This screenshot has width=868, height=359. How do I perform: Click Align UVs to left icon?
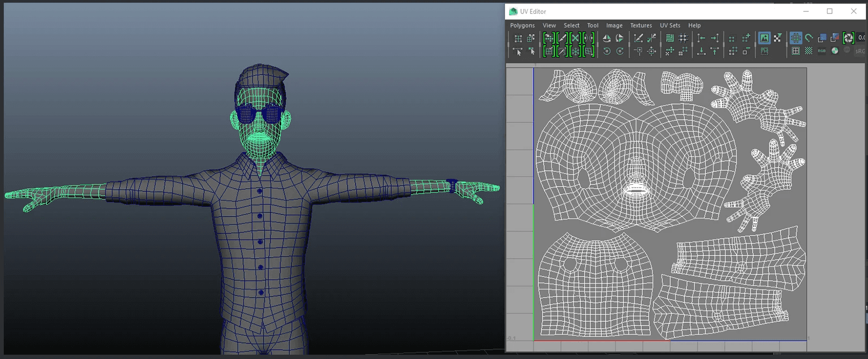click(x=701, y=38)
